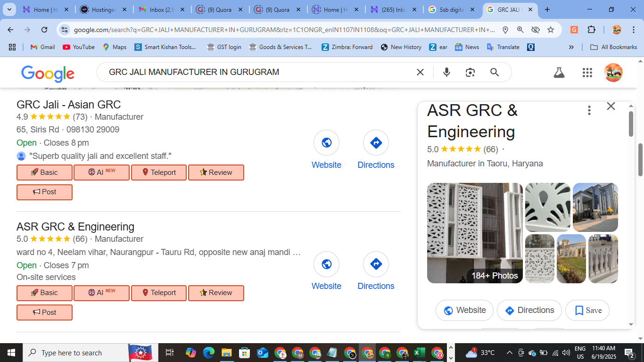The height and width of the screenshot is (362, 644).
Task: Open the browser extensions puzzle icon
Action: (x=591, y=29)
